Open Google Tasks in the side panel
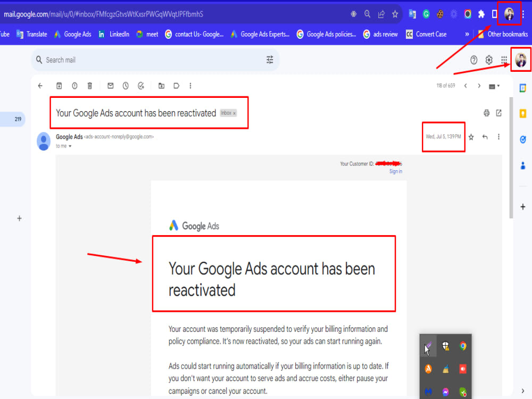Screen dimensions: 532x399 (522, 139)
